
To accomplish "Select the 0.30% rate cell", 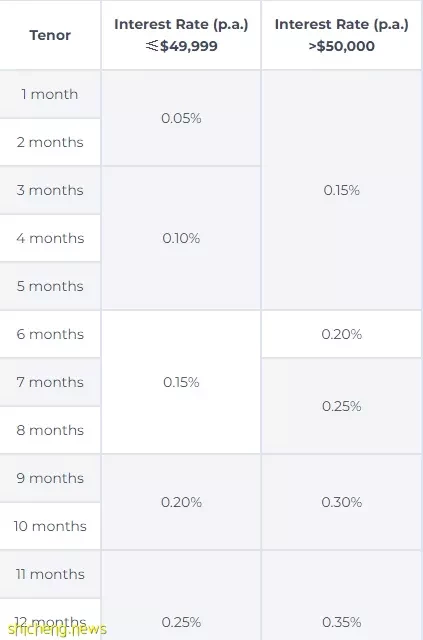I will [341, 502].
